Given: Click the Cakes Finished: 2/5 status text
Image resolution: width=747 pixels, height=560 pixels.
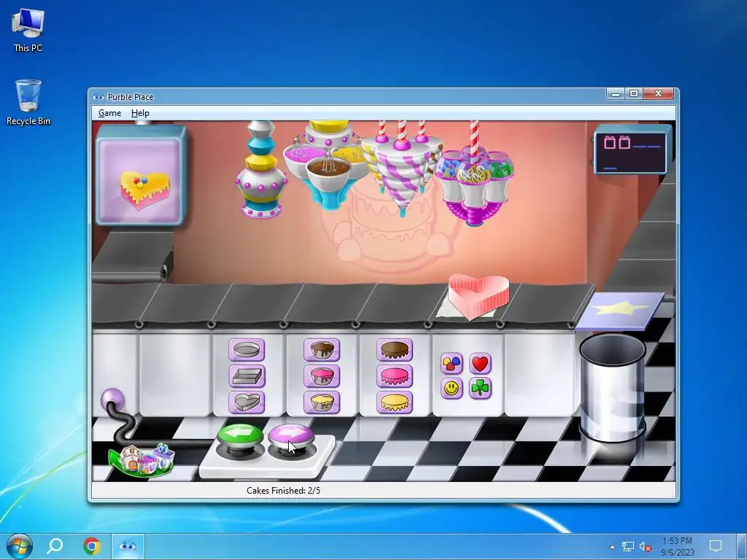Looking at the screenshot, I should click(x=284, y=491).
